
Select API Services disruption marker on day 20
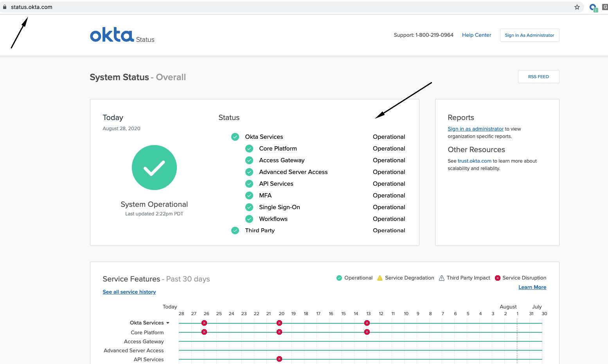coord(279,359)
